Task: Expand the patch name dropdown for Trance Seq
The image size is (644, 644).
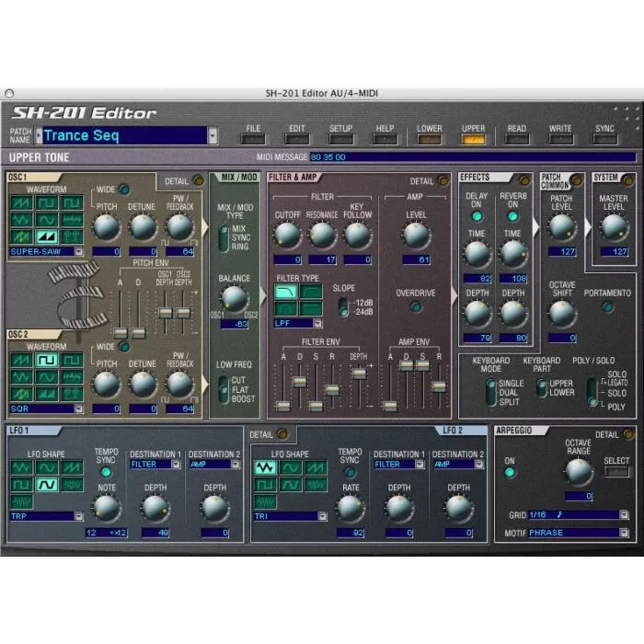Action: pos(213,136)
